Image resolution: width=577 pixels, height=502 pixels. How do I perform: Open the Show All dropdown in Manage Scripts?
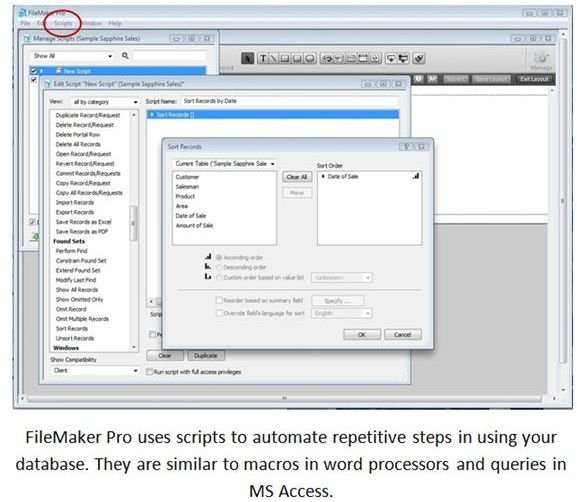(x=72, y=56)
